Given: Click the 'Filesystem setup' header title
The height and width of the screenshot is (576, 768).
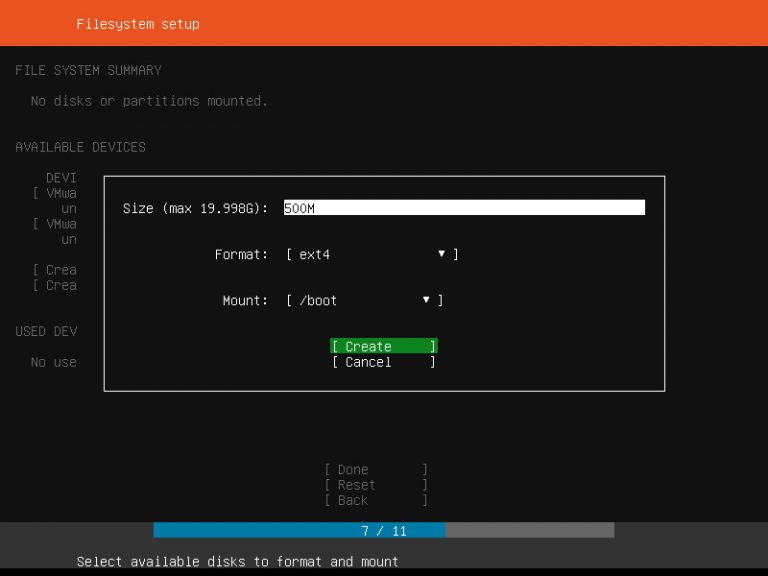Looking at the screenshot, I should click(x=138, y=24).
